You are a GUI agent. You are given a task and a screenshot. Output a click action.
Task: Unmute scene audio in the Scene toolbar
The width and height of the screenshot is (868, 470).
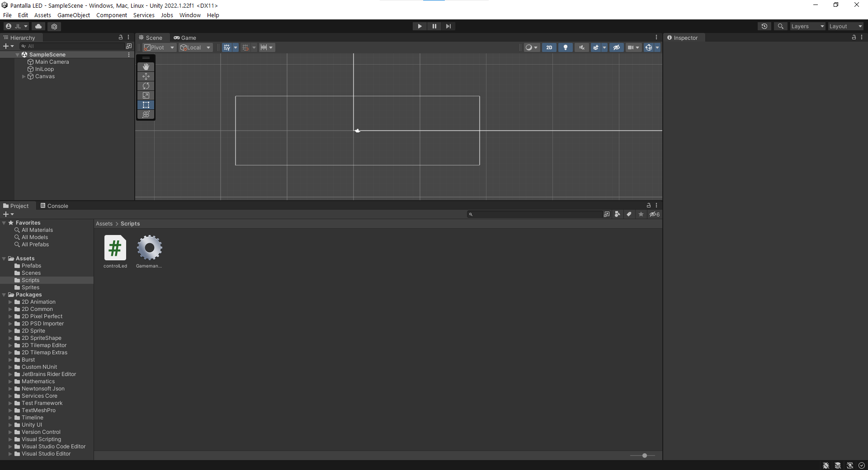tap(582, 47)
